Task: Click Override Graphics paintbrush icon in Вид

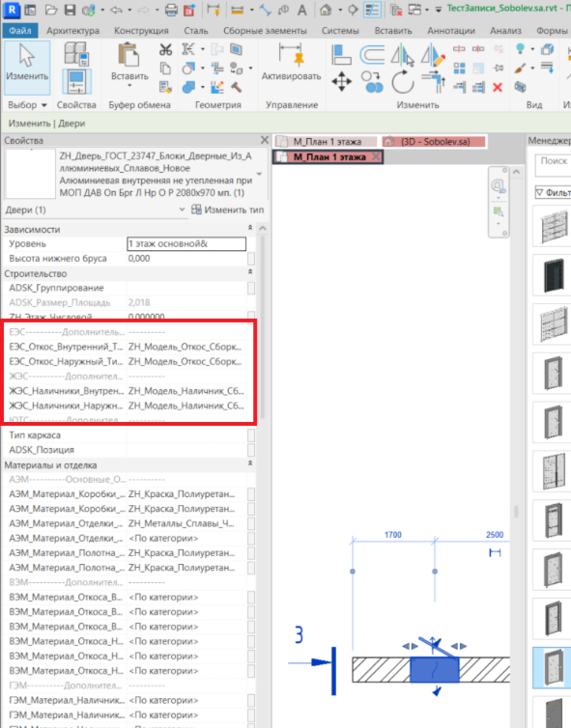Action: click(521, 69)
